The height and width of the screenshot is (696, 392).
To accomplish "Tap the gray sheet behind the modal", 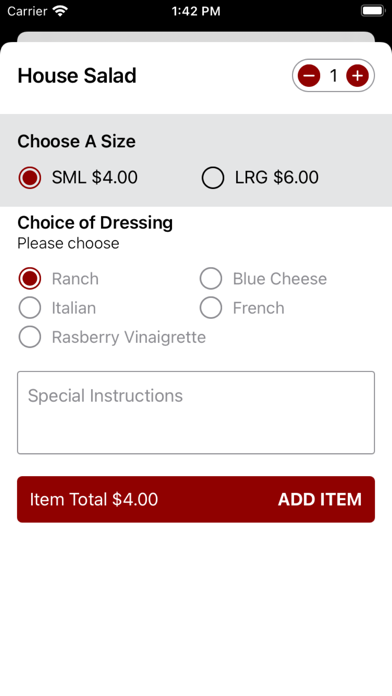I will pos(196,36).
